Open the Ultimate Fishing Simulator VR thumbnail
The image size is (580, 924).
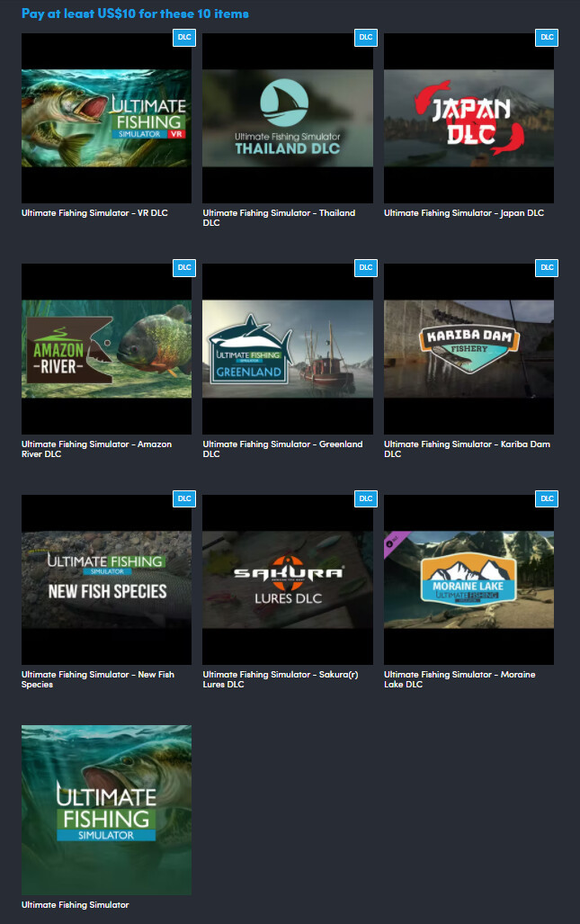point(107,119)
